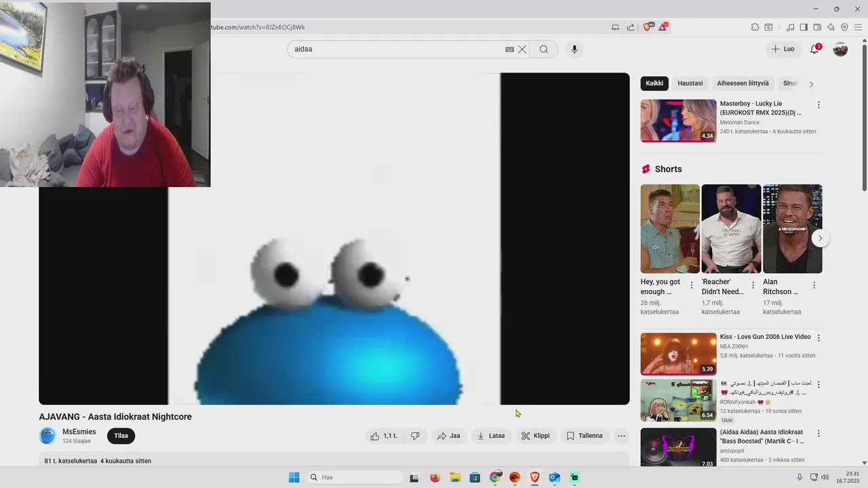This screenshot has width=868, height=488.
Task: Clear the search text with X
Action: tap(522, 49)
